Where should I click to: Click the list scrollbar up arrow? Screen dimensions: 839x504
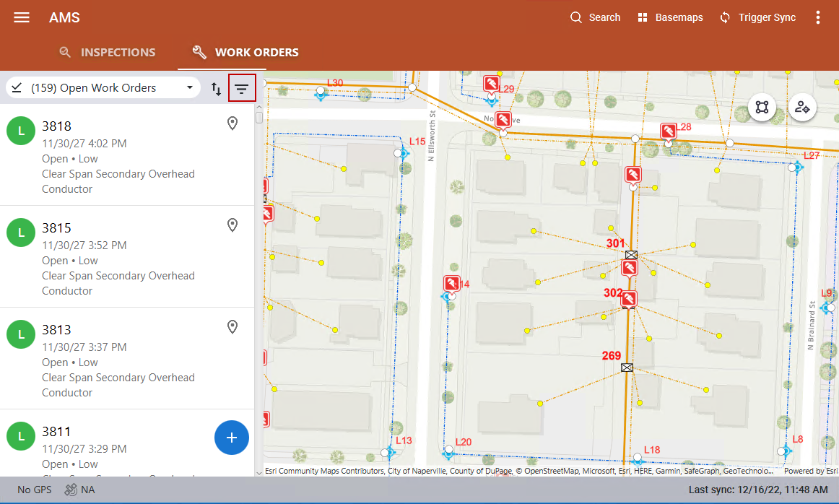coord(259,107)
